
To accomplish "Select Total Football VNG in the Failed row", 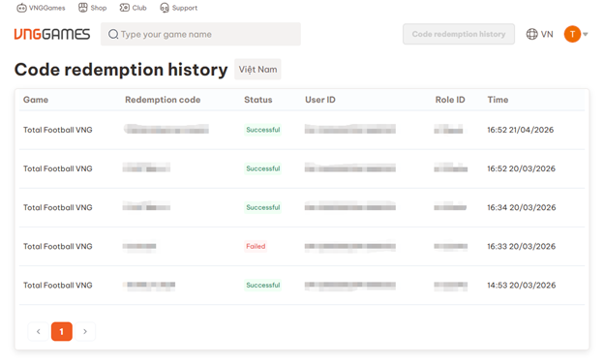I will (58, 247).
